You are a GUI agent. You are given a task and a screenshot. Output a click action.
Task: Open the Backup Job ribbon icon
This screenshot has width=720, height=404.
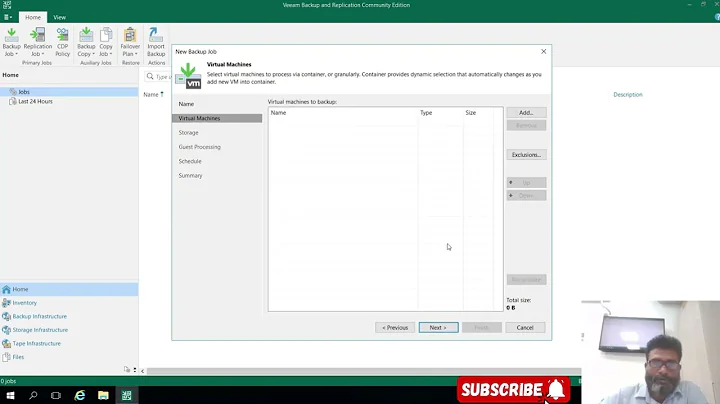tap(11, 42)
